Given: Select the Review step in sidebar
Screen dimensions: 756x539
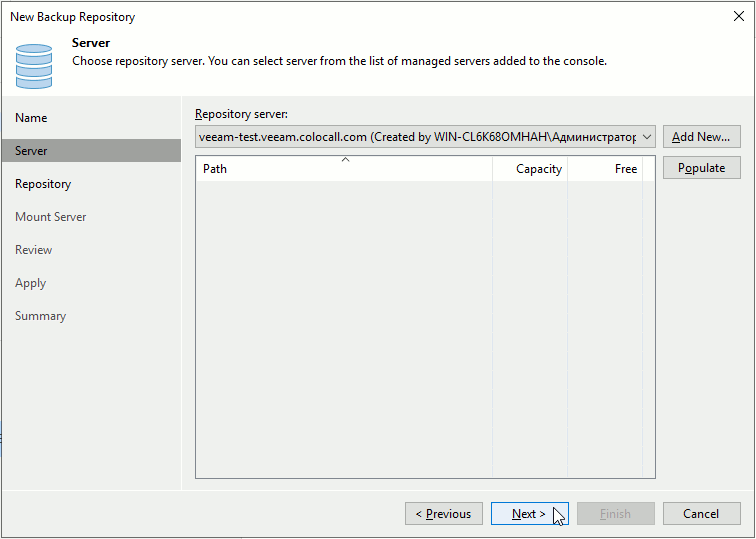Looking at the screenshot, I should pyautogui.click(x=33, y=250).
